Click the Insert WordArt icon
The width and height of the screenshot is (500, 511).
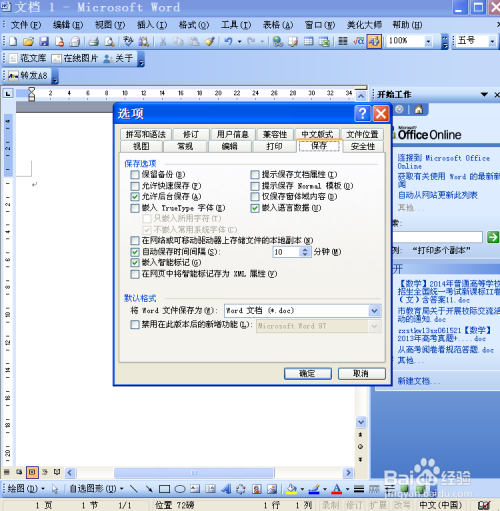226,489
